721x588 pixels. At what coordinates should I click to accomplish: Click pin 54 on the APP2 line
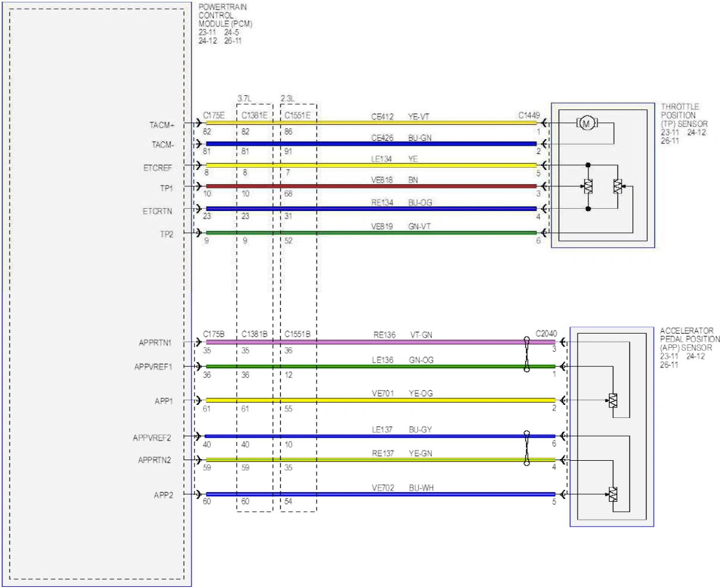click(x=289, y=501)
